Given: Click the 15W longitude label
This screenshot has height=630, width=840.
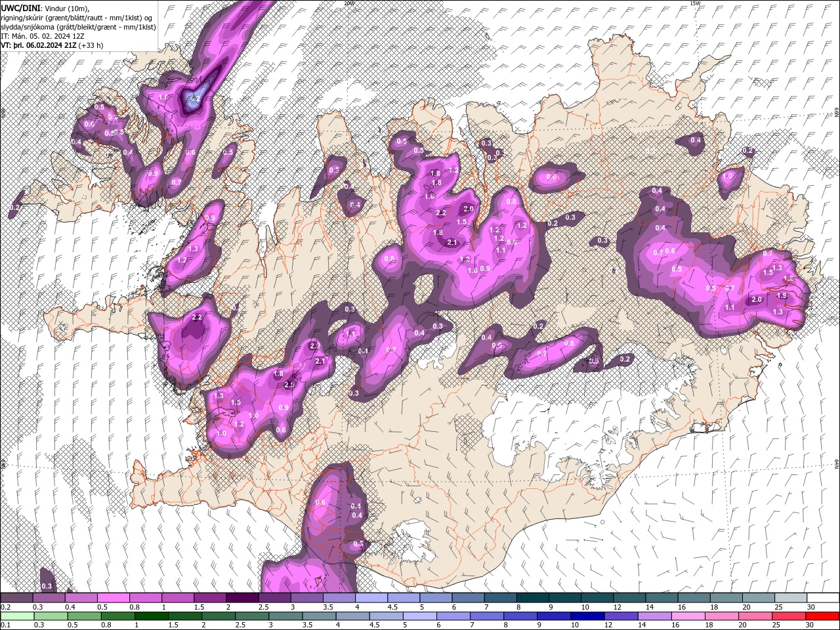Looking at the screenshot, I should tap(696, 3).
